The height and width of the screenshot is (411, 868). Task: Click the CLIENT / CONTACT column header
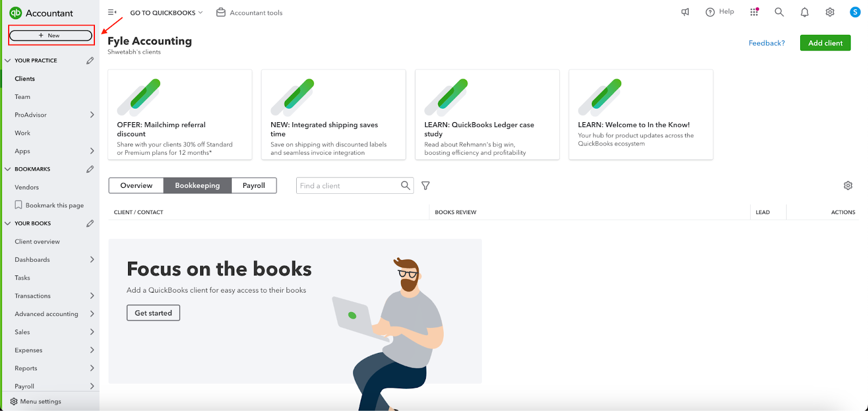click(x=138, y=212)
